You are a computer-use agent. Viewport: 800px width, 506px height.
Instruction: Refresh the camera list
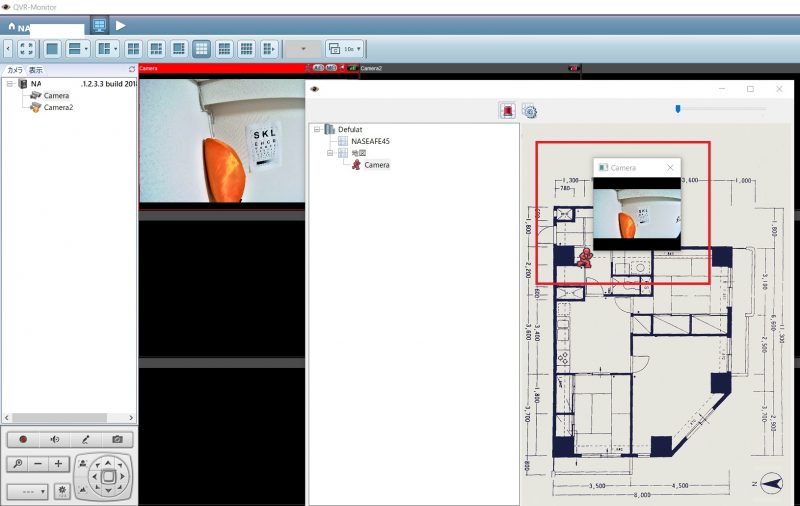tap(132, 69)
